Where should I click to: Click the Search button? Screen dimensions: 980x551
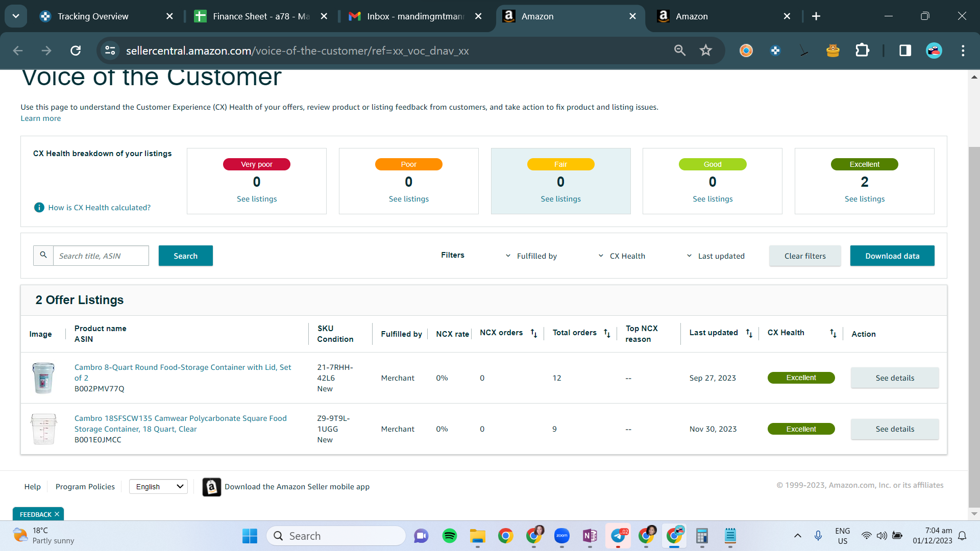pos(185,256)
